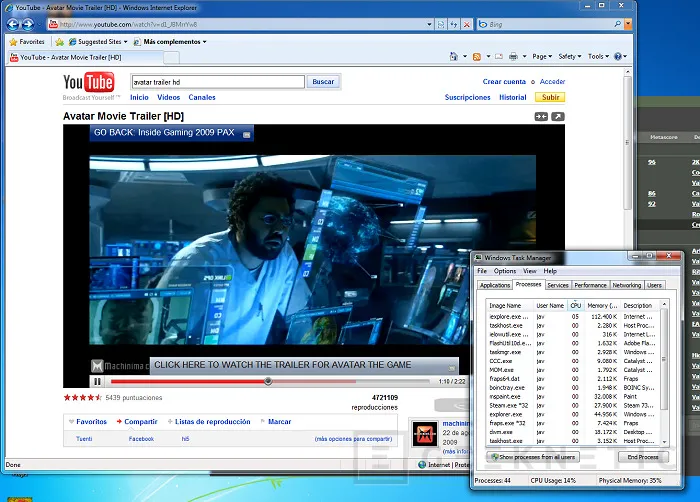
Task: Open the Favorites star button
Action: point(27,42)
